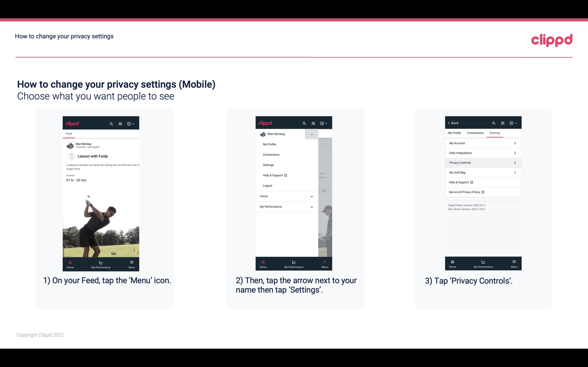This screenshot has height=367, width=588.
Task: Expand the arrow next to Blair McHarg
Action: [312, 134]
